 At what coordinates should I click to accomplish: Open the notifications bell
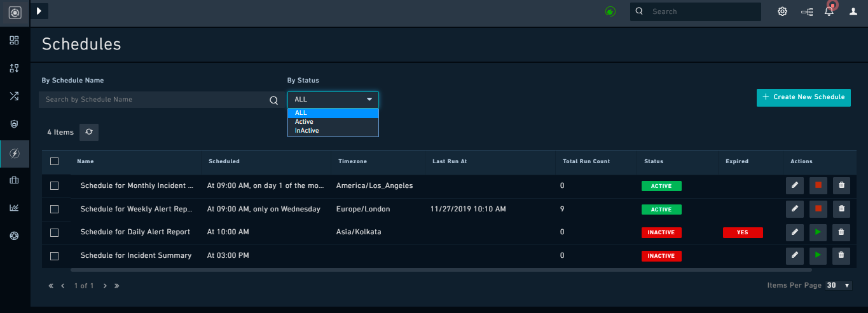tap(829, 11)
